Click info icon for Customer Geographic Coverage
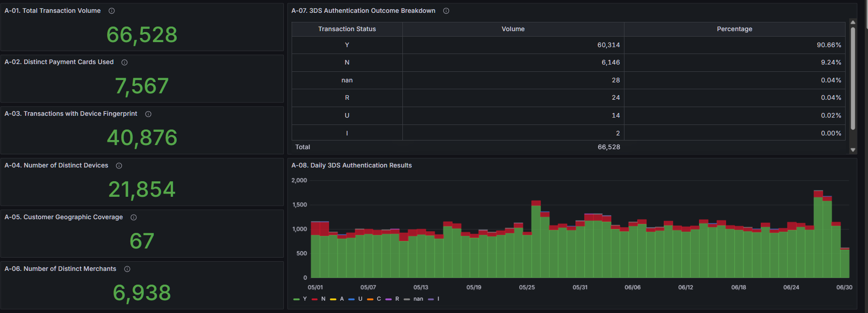 coord(134,217)
